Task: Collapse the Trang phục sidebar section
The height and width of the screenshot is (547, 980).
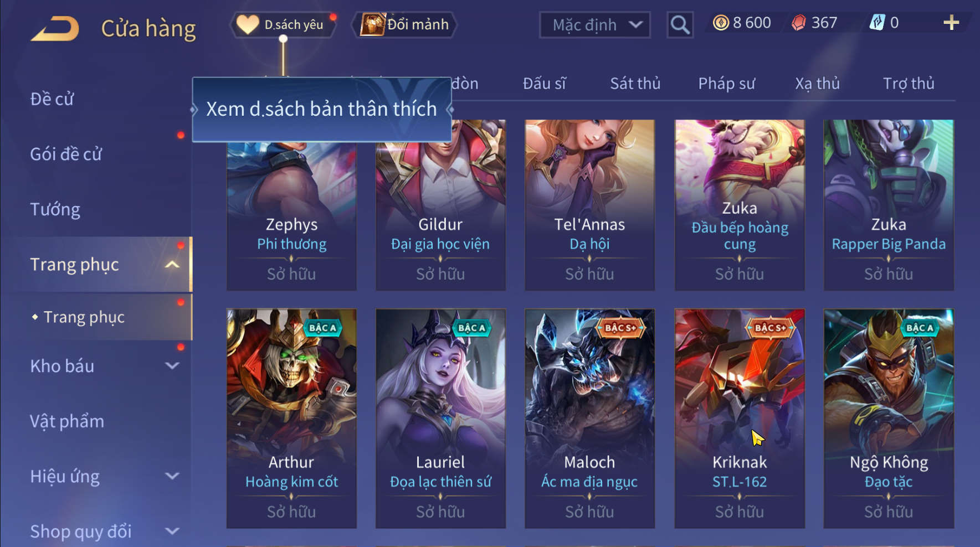Action: coord(172,265)
